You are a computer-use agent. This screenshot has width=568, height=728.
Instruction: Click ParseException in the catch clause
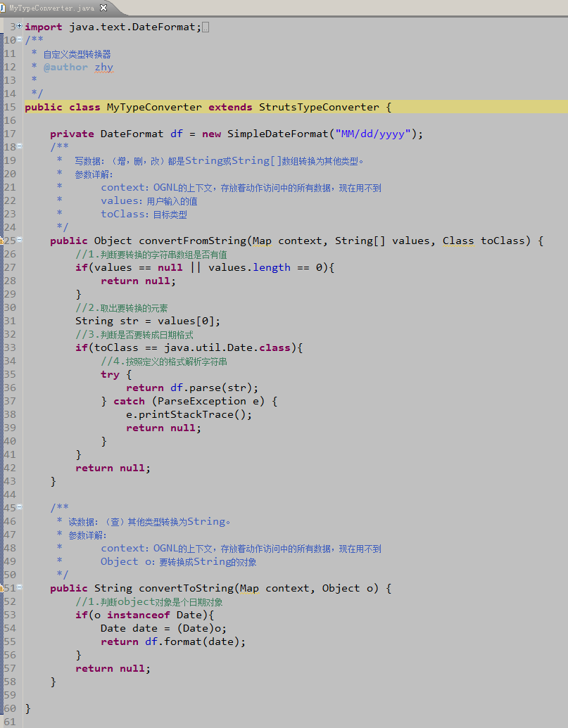202,401
